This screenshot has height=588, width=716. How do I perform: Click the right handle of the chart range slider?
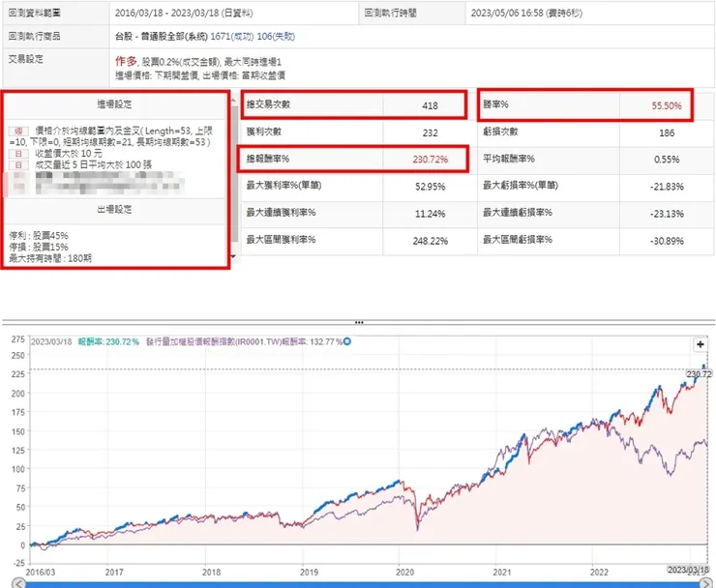(705, 583)
